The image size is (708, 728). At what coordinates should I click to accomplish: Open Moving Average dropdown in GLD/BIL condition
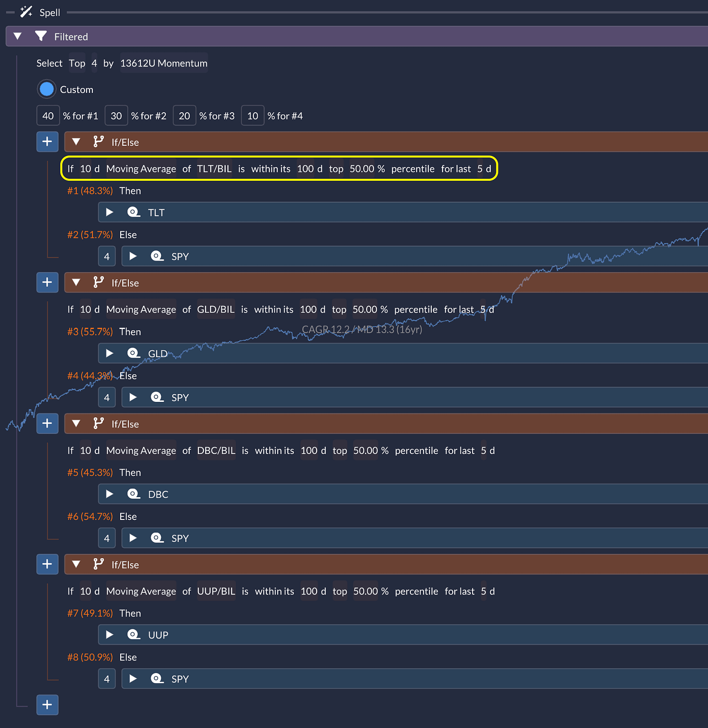point(141,310)
